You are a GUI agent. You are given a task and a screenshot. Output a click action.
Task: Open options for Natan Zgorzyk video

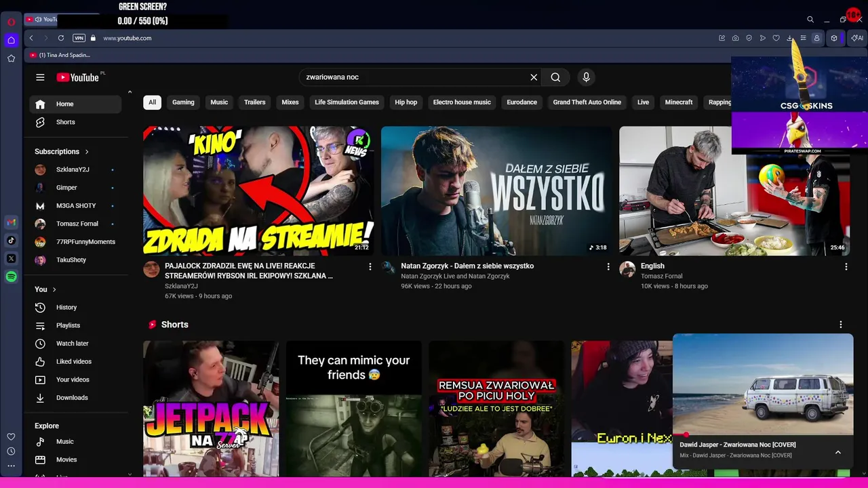(608, 267)
